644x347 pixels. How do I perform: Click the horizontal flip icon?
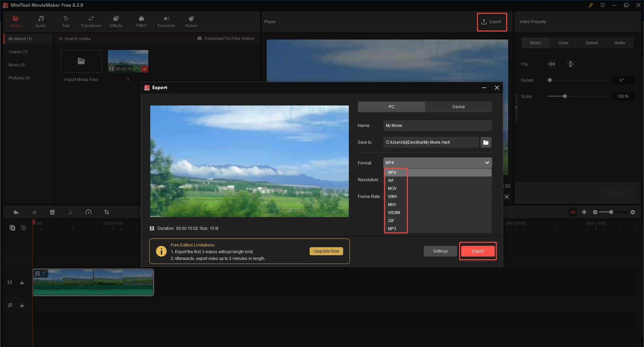tap(552, 64)
